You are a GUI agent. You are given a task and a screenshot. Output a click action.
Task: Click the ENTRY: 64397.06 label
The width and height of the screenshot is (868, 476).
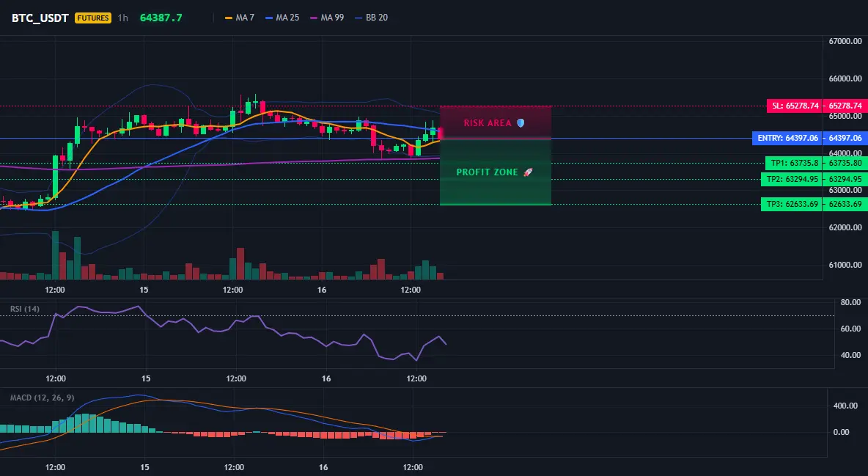787,138
